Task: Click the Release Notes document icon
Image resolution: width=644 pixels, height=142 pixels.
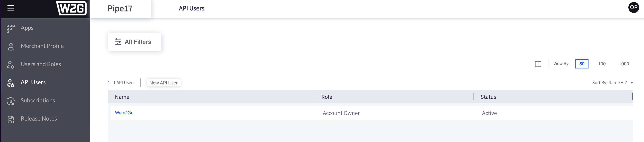Action: (x=11, y=119)
